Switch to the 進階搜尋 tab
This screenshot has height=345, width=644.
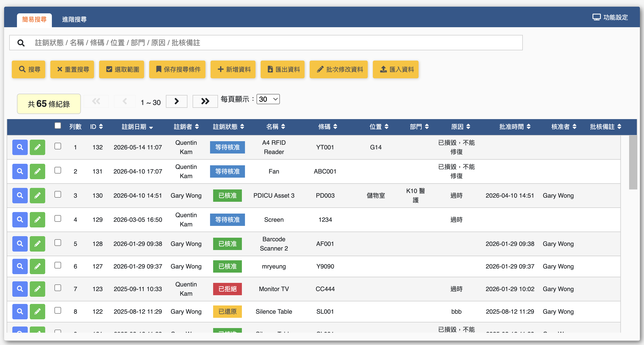click(x=74, y=20)
